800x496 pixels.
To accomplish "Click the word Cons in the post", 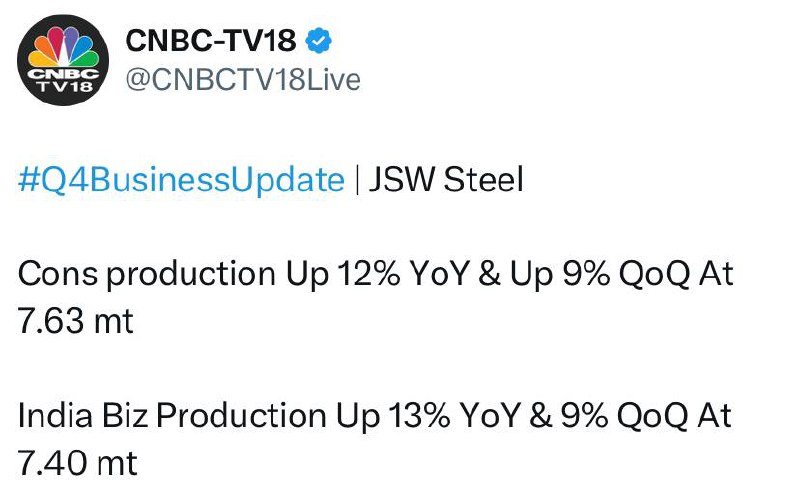I will click(58, 274).
